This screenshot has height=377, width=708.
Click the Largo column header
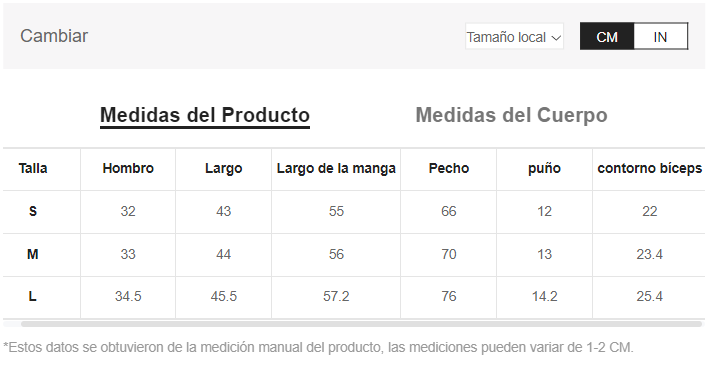[x=224, y=168]
